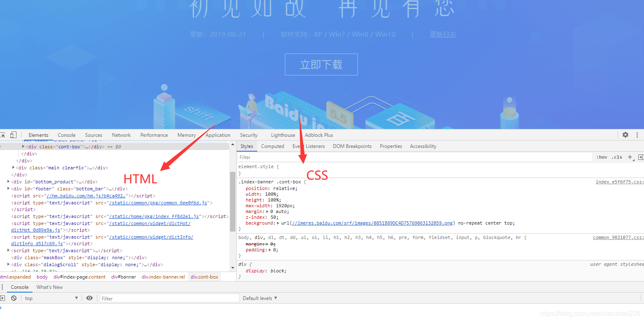This screenshot has width=644, height=321.
Task: Select the body breadcrumb
Action: click(x=42, y=277)
